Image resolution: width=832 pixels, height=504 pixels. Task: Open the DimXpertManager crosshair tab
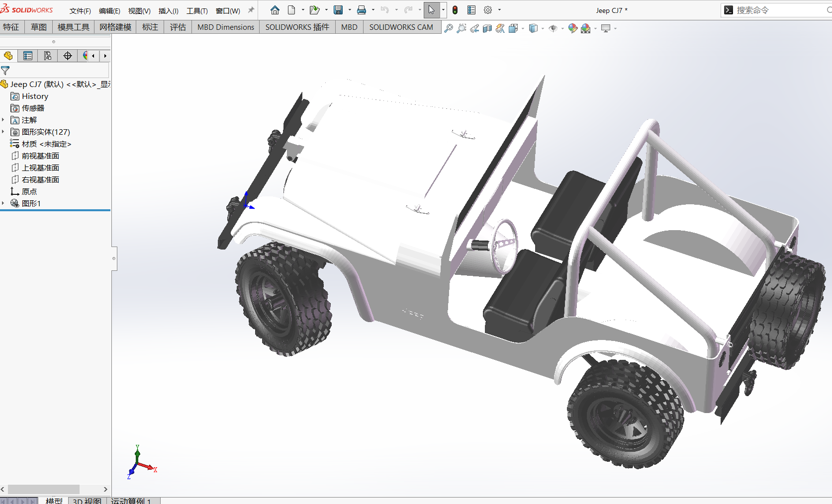68,56
